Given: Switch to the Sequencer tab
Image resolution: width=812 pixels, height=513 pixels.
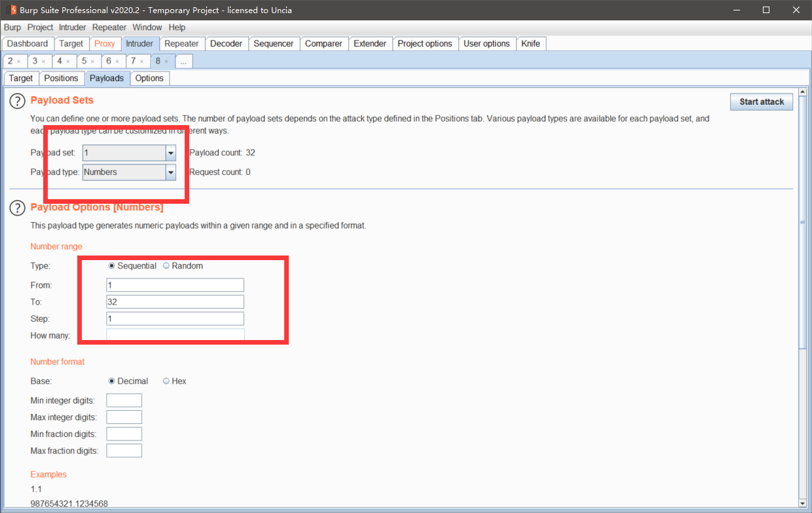Looking at the screenshot, I should pyautogui.click(x=274, y=44).
